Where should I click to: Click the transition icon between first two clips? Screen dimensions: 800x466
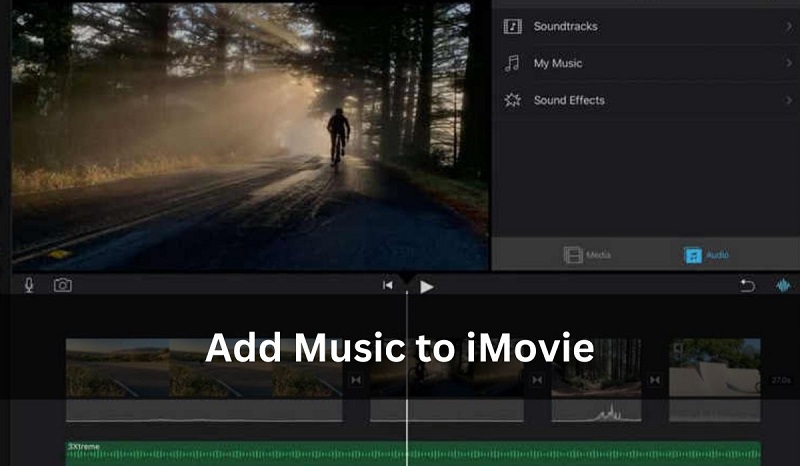point(355,381)
